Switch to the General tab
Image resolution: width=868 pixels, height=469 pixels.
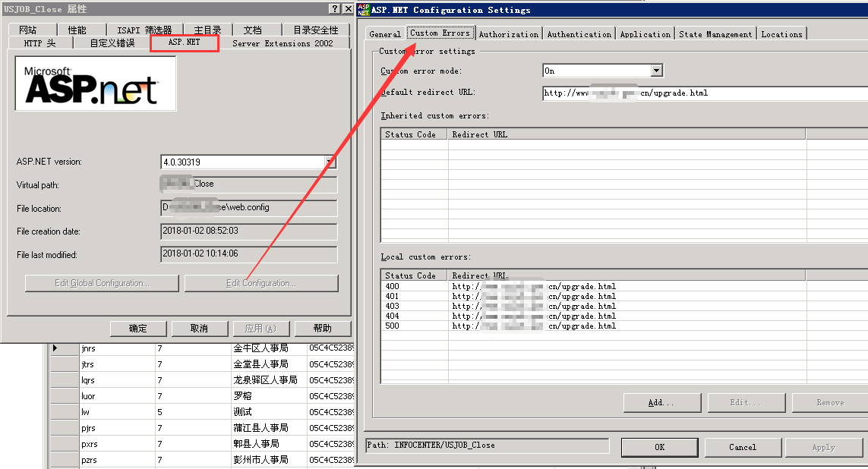click(x=385, y=33)
